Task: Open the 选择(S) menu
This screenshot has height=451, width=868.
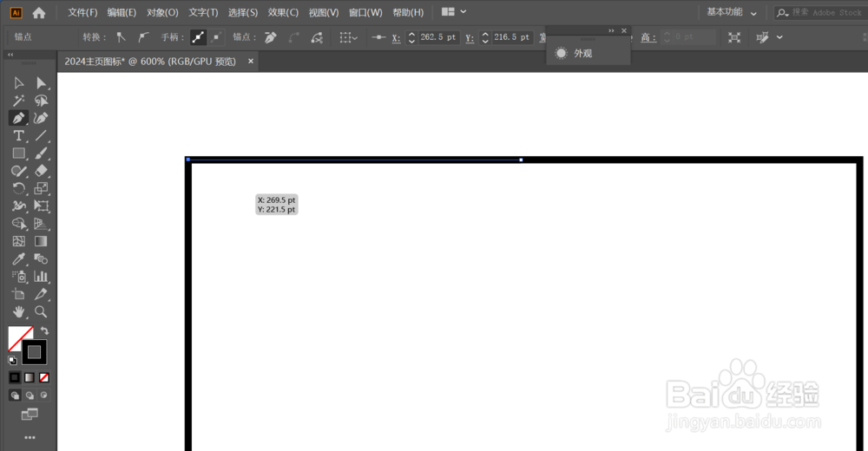Action: pyautogui.click(x=243, y=12)
